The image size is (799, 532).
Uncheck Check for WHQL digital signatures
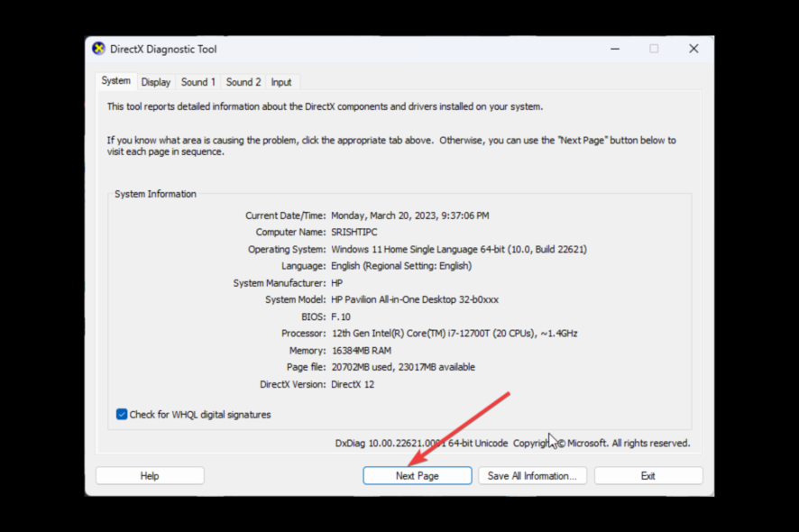coord(121,414)
